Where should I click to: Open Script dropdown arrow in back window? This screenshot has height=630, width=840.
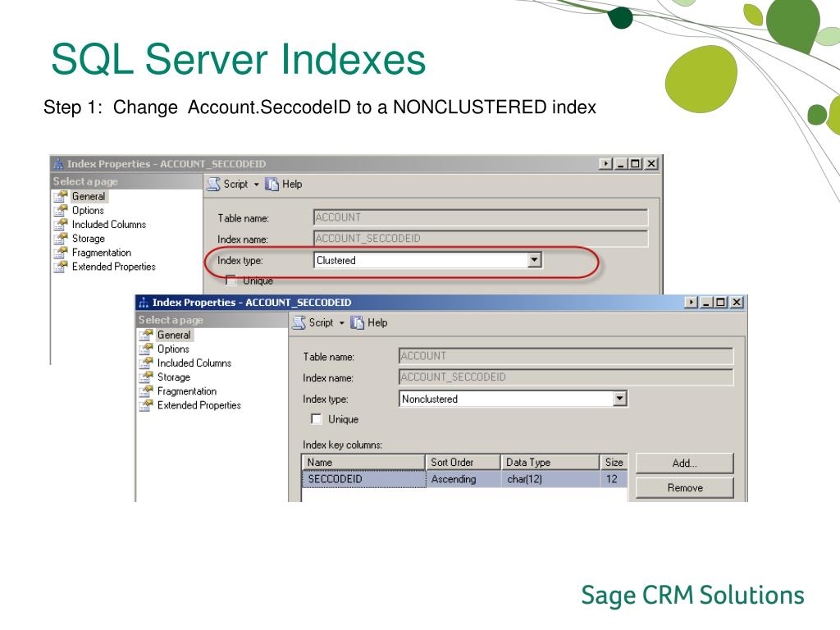256,185
